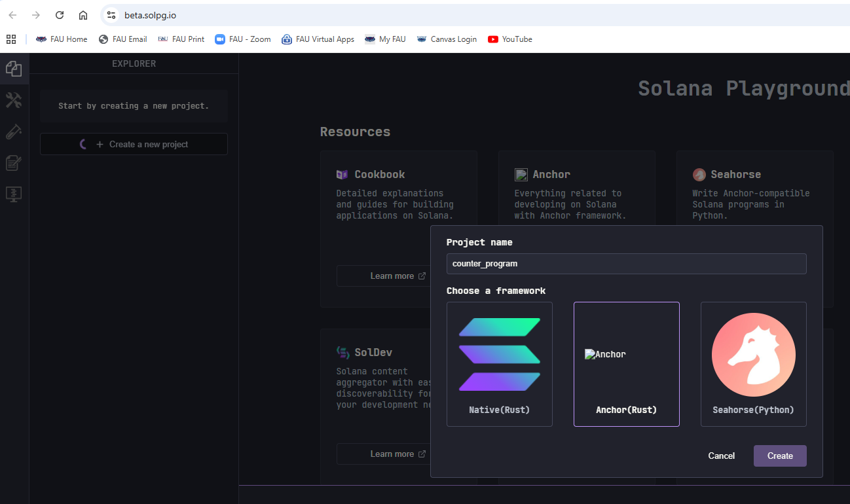Click the Cookbook book icon

(342, 175)
